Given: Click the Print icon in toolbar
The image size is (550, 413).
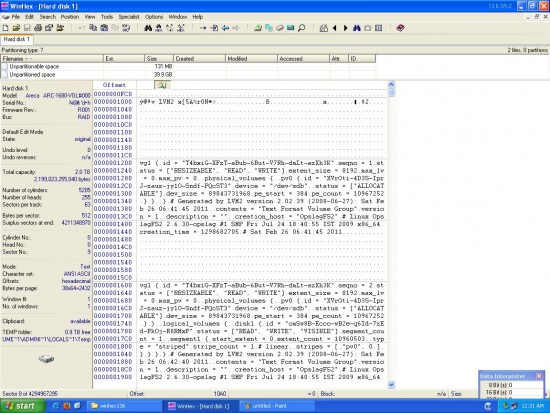Looking at the screenshot, I should click(38, 28).
